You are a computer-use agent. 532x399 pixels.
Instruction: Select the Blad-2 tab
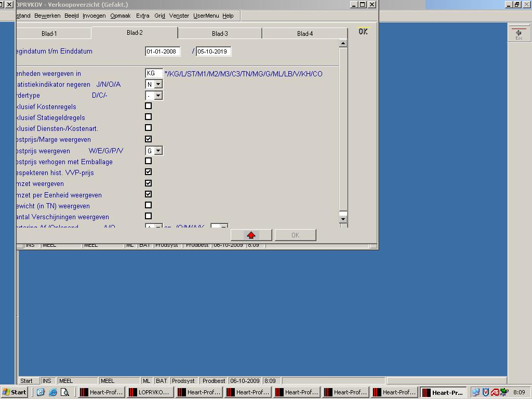click(x=135, y=33)
